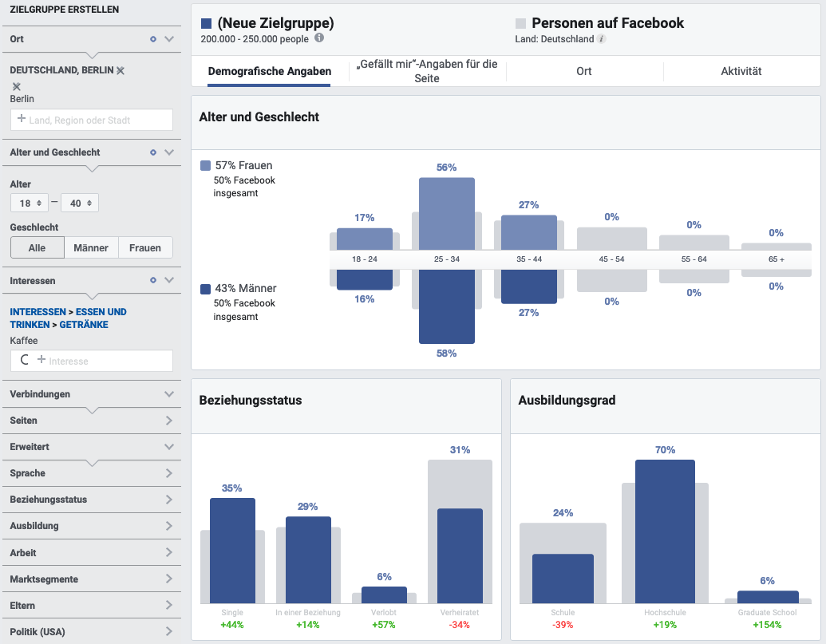Click the blue Neue Zielgruppe color square
This screenshot has height=644, width=826.
tap(207, 24)
